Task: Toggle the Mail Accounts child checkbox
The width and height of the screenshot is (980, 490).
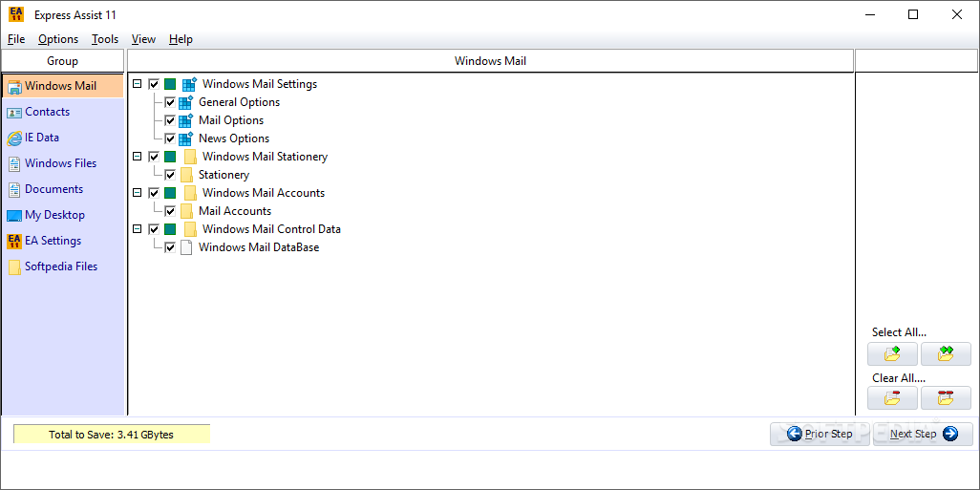Action: [x=170, y=211]
